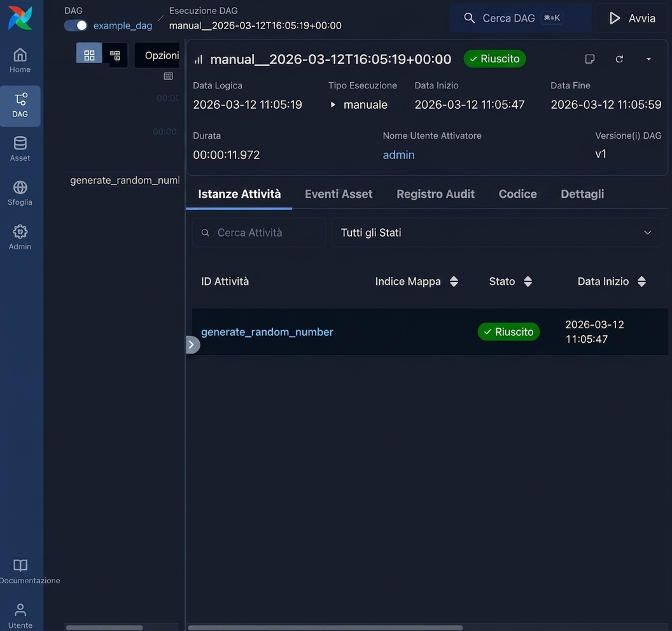This screenshot has height=631, width=672.
Task: Open the example_dag breadcrumb link
Action: point(123,25)
